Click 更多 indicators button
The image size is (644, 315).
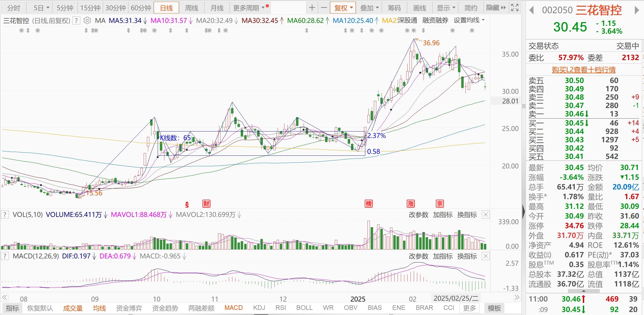470,308
